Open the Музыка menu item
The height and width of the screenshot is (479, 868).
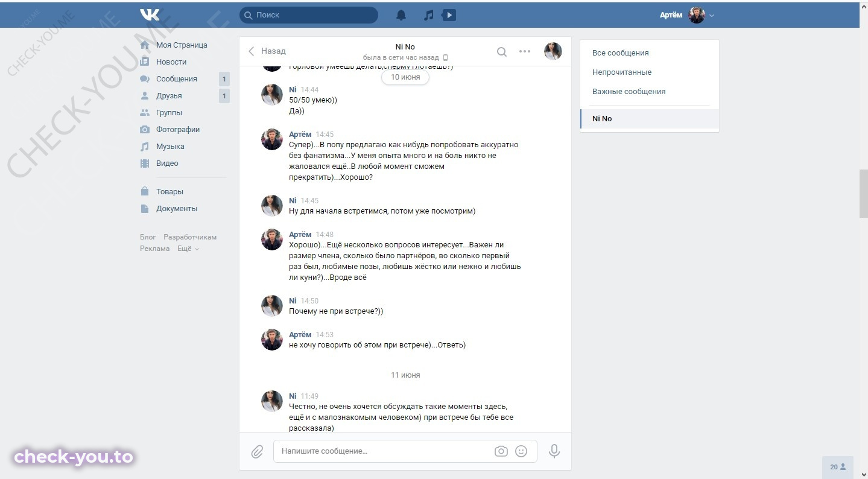coord(170,147)
